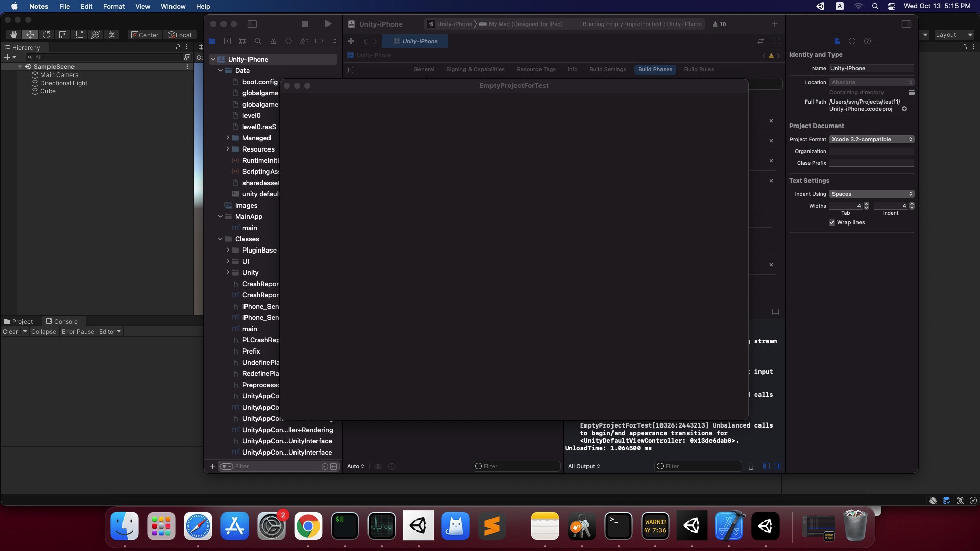The width and height of the screenshot is (980, 551).
Task: Open the issue navigator warning icon
Action: 274,41
